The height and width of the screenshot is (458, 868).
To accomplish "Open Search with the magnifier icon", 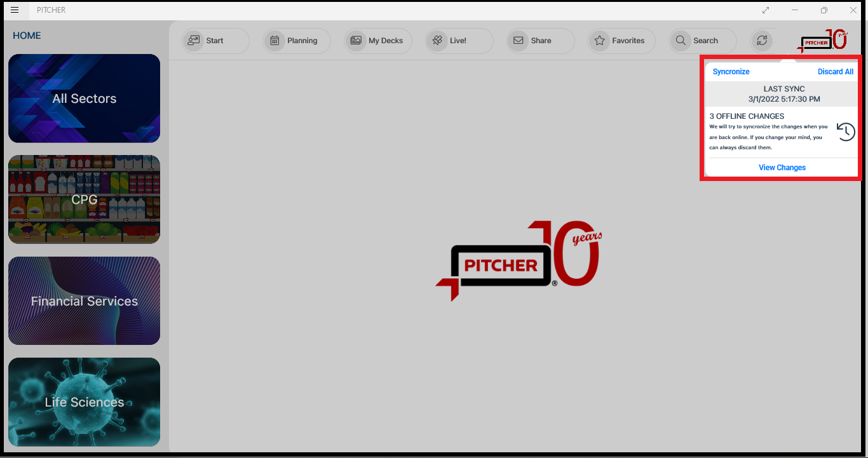I will tap(681, 40).
